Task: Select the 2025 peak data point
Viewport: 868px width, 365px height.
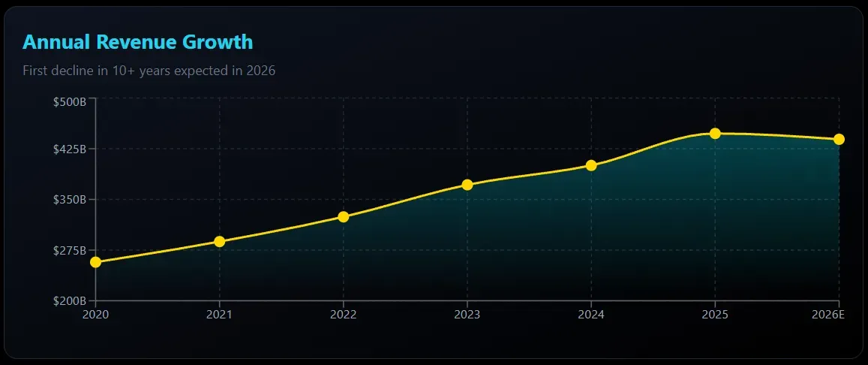Action: click(715, 134)
